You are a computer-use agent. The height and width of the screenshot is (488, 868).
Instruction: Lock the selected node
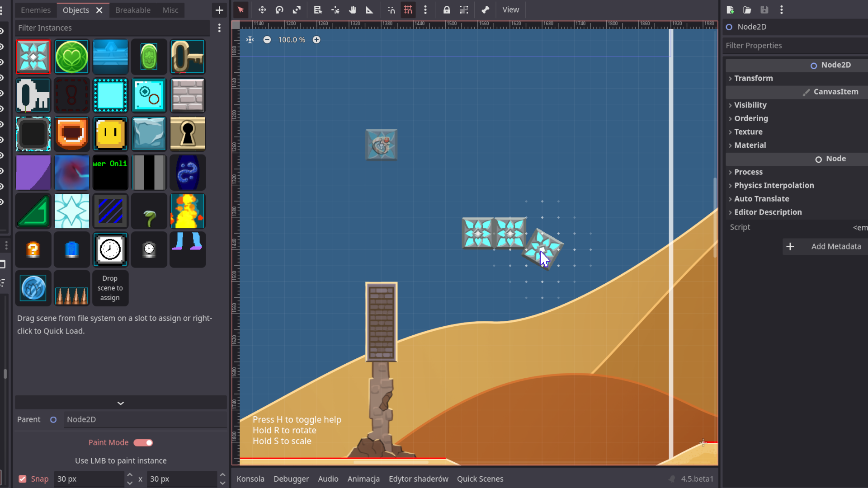[x=447, y=9]
